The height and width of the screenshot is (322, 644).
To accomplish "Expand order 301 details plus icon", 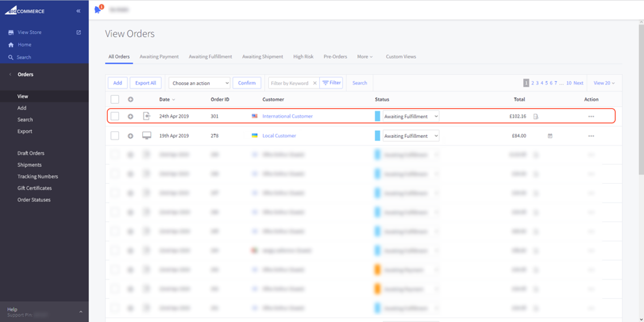I will (x=130, y=116).
